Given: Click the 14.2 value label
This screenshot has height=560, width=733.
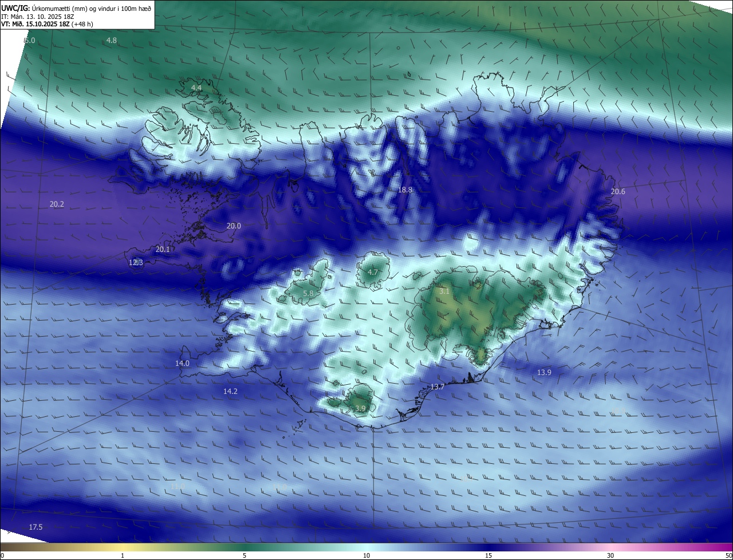Looking at the screenshot, I should pos(230,392).
